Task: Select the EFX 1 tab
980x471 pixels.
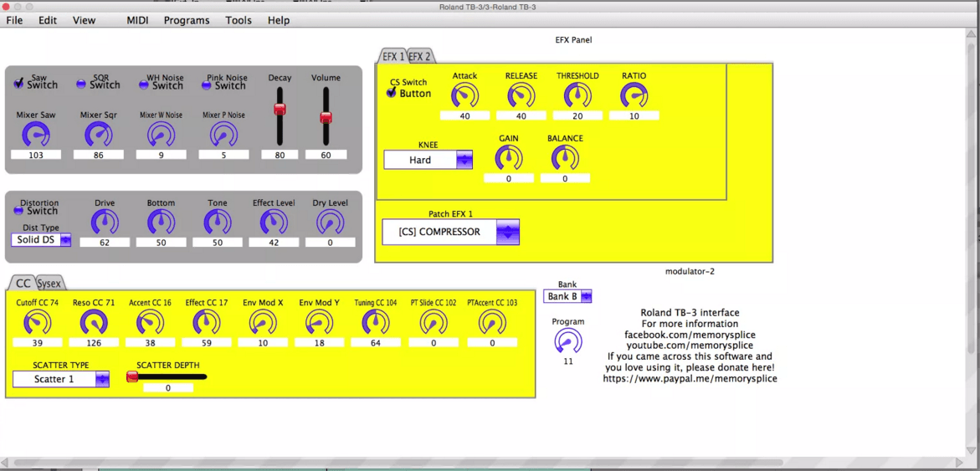Action: pyautogui.click(x=393, y=56)
